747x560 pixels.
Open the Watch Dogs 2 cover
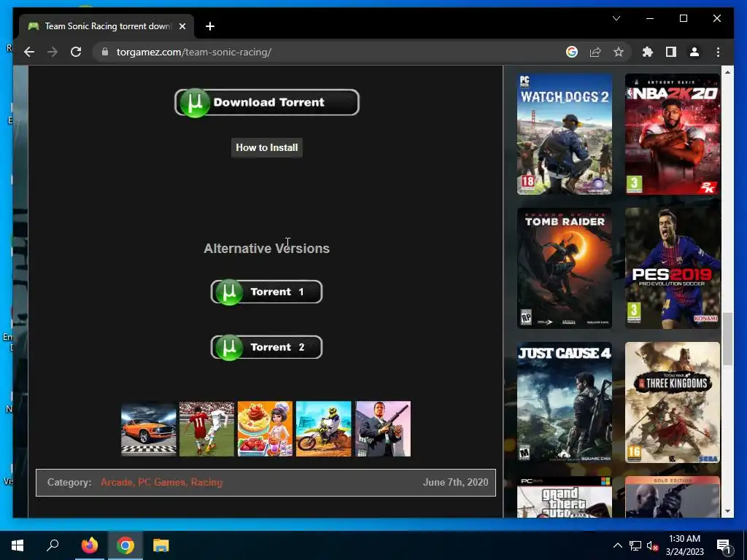click(x=565, y=134)
